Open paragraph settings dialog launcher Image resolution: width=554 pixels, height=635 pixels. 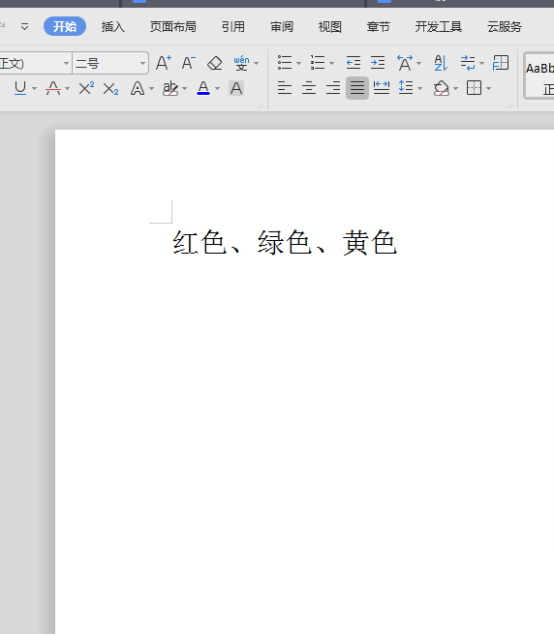click(x=510, y=105)
